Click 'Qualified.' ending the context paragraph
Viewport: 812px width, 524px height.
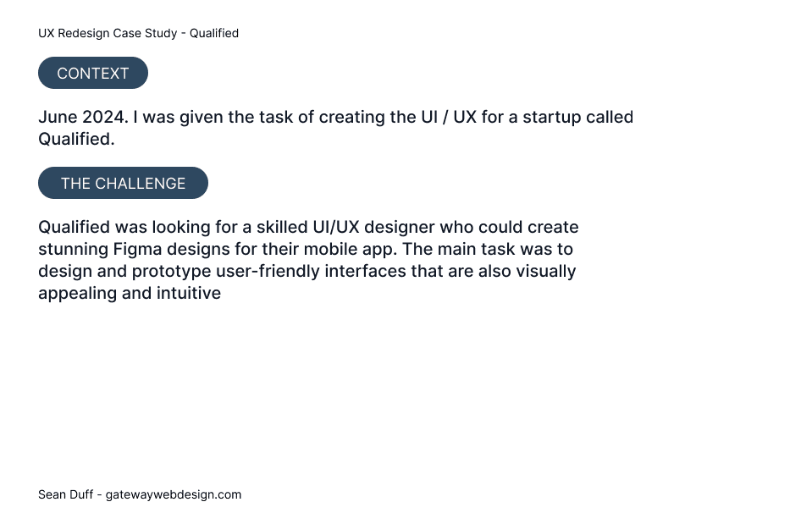pos(77,140)
